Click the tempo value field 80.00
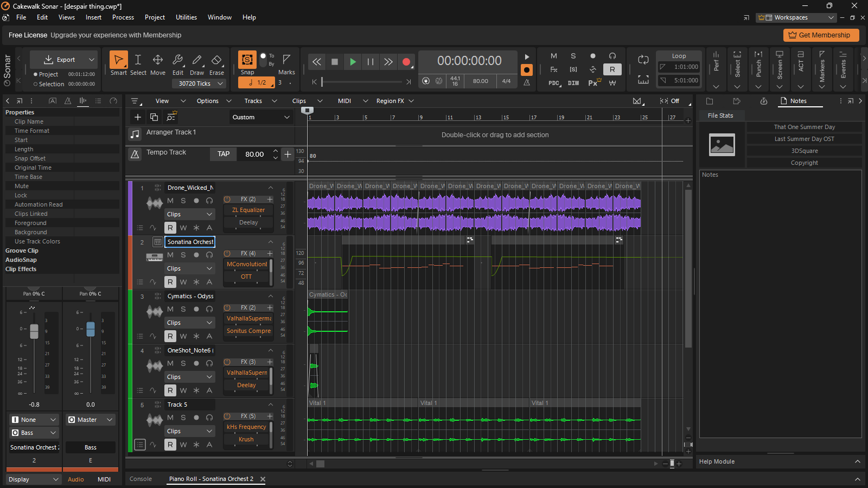This screenshot has width=868, height=488. pos(254,154)
